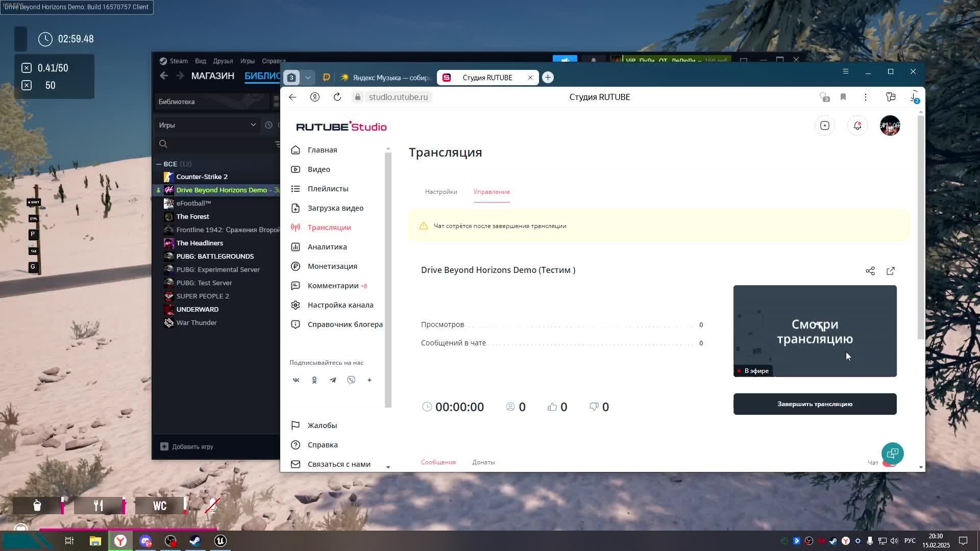
Task: Click the Telegram social icon
Action: click(333, 380)
